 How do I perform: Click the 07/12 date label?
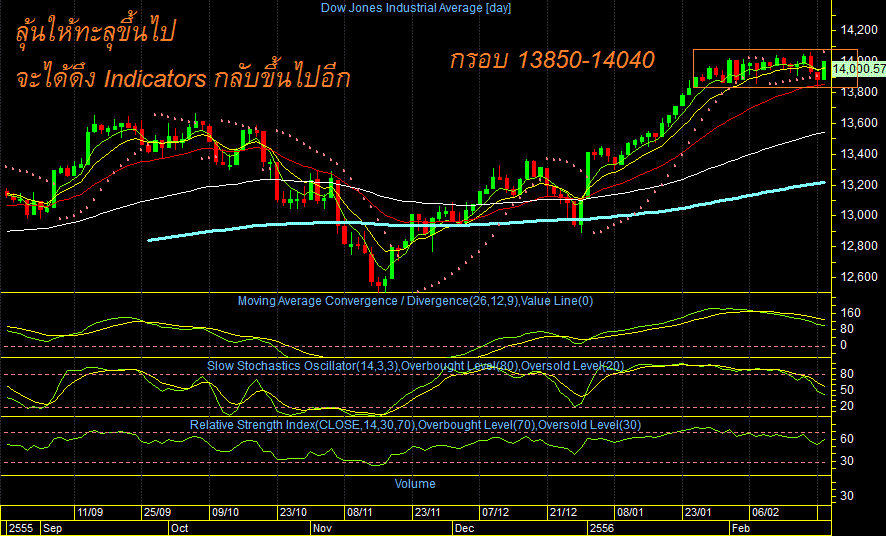click(x=496, y=512)
